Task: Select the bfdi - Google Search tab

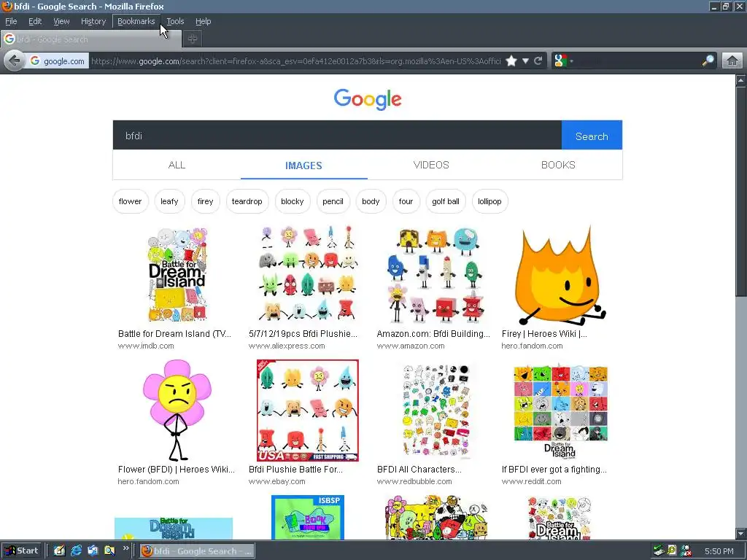Action: (91, 39)
